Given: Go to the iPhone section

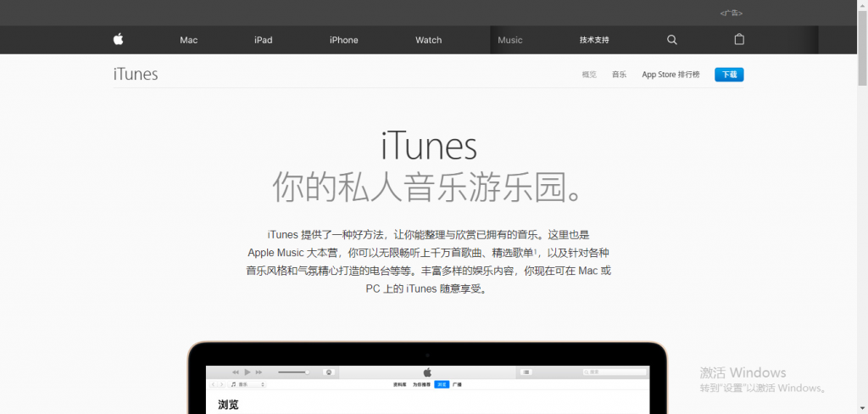Looking at the screenshot, I should [344, 40].
